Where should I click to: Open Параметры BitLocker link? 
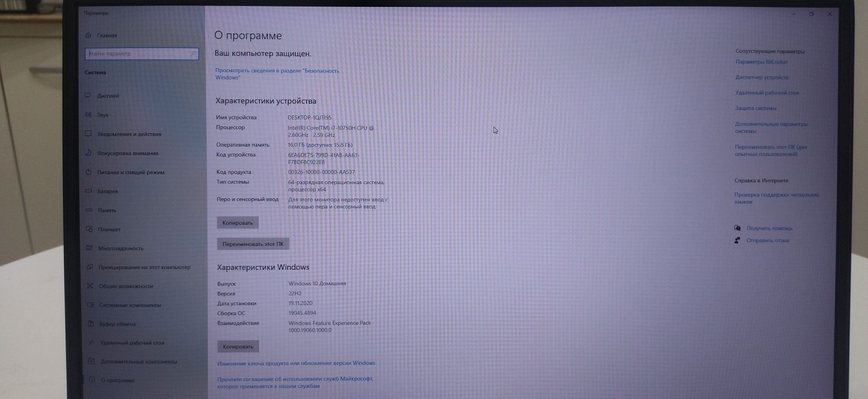pyautogui.click(x=762, y=62)
